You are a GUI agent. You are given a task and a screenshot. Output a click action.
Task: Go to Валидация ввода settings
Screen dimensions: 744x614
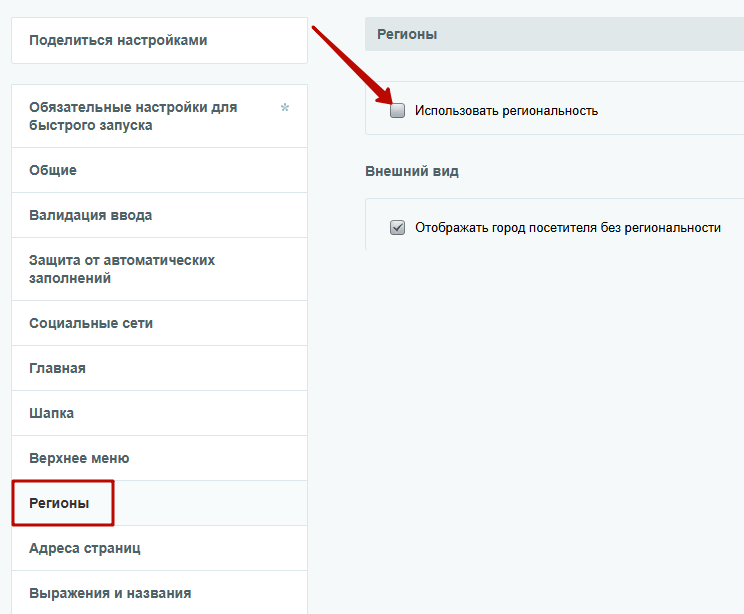tap(159, 215)
